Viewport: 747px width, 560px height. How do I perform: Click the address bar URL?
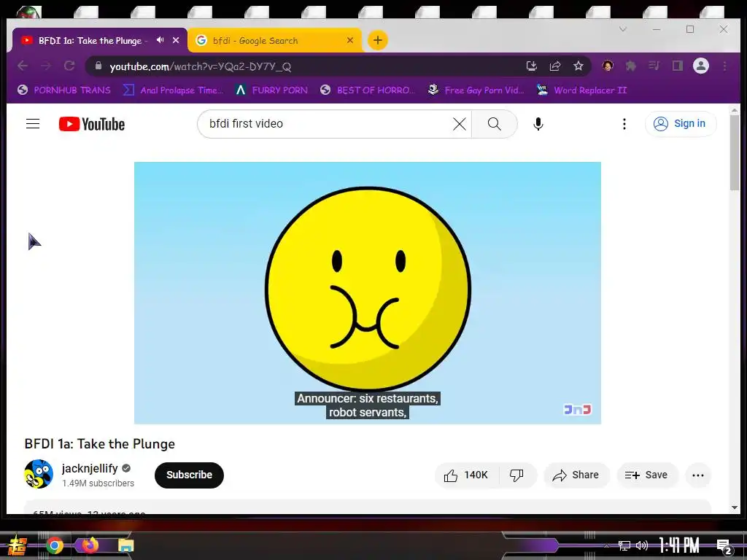coord(200,66)
